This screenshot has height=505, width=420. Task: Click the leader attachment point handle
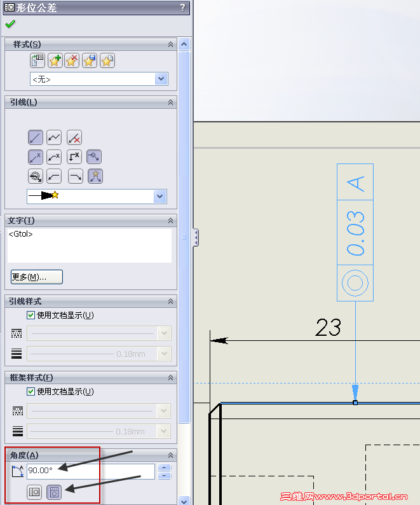click(355, 403)
